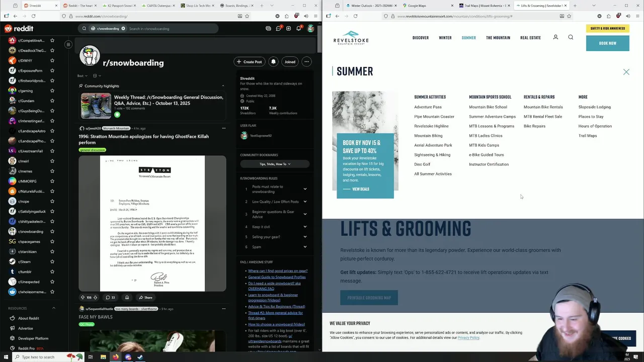
Task: Click Revelstoke account profile icon
Action: 555,37
